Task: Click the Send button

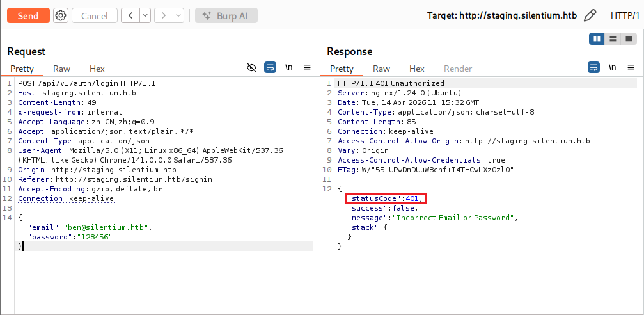Action: click(x=28, y=15)
